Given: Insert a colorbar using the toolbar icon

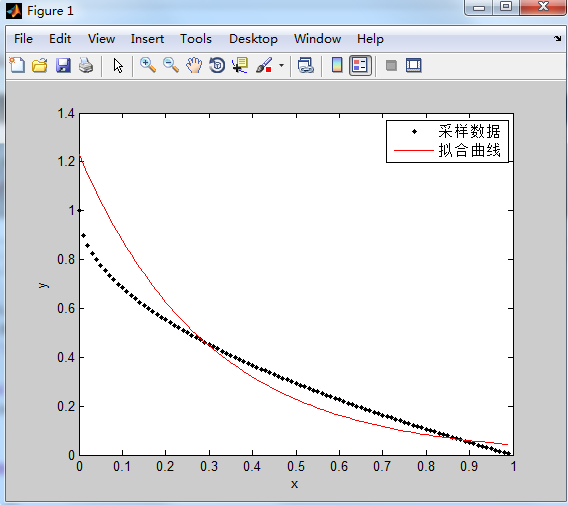Looking at the screenshot, I should pos(337,66).
